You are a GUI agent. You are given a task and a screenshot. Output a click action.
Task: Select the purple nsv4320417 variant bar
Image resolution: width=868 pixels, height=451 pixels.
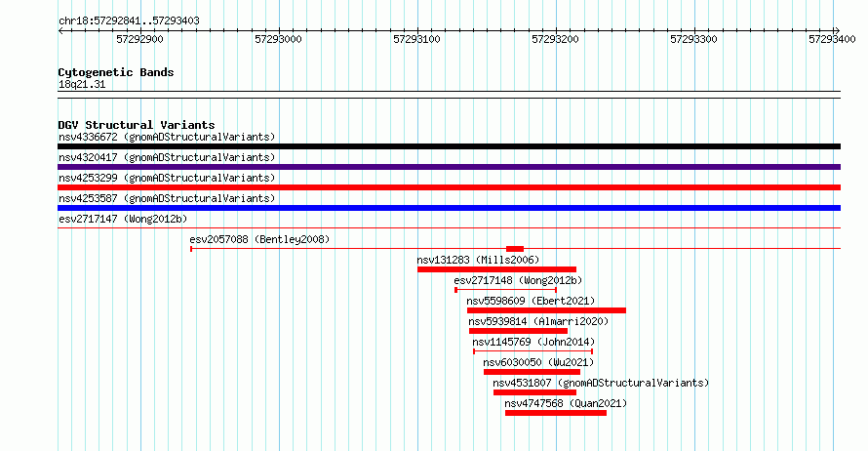449,167
